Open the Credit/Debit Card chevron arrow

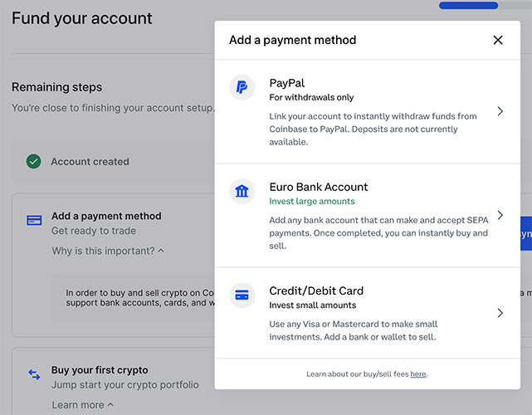click(500, 313)
